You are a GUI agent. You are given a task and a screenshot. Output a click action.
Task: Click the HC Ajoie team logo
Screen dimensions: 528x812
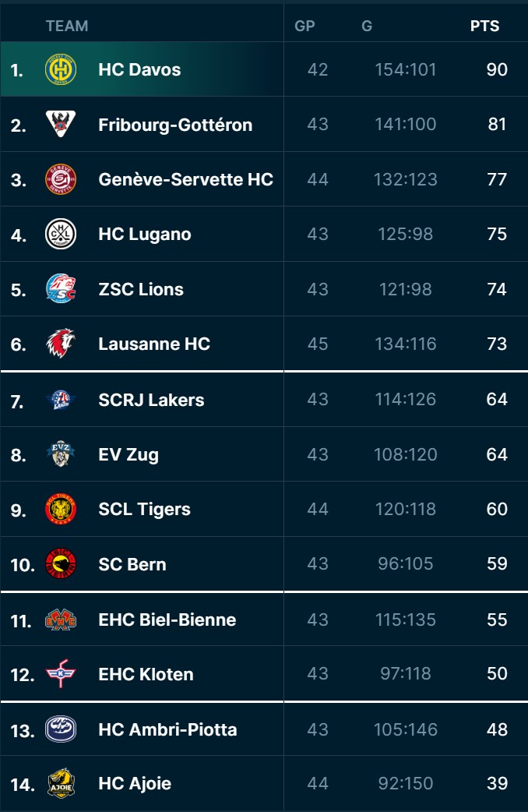coord(61,783)
